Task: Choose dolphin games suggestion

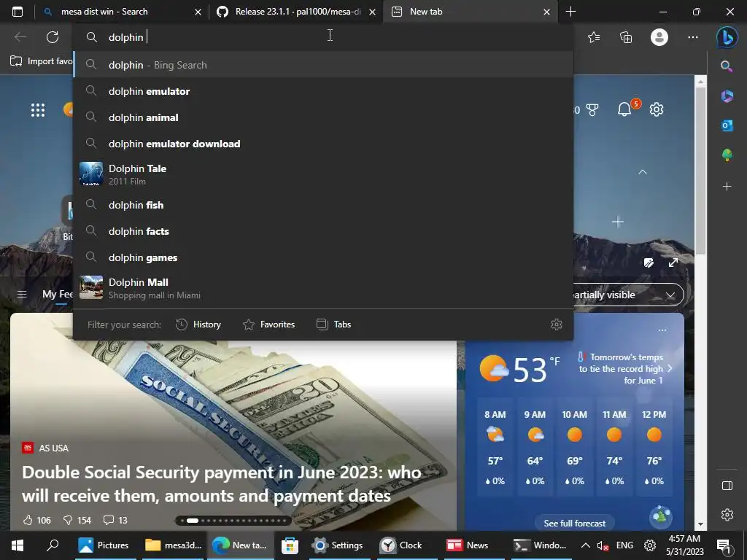Action: 323,257
